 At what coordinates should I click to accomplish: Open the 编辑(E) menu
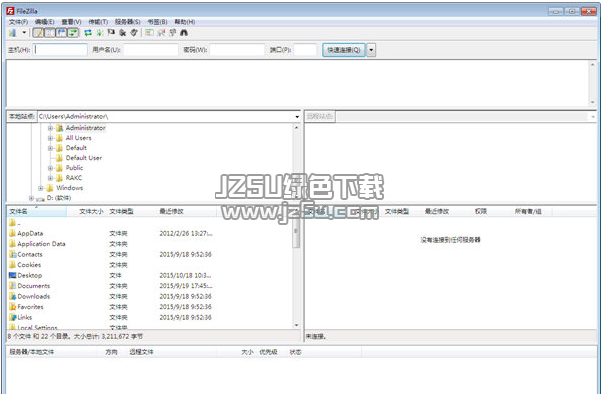coord(44,22)
